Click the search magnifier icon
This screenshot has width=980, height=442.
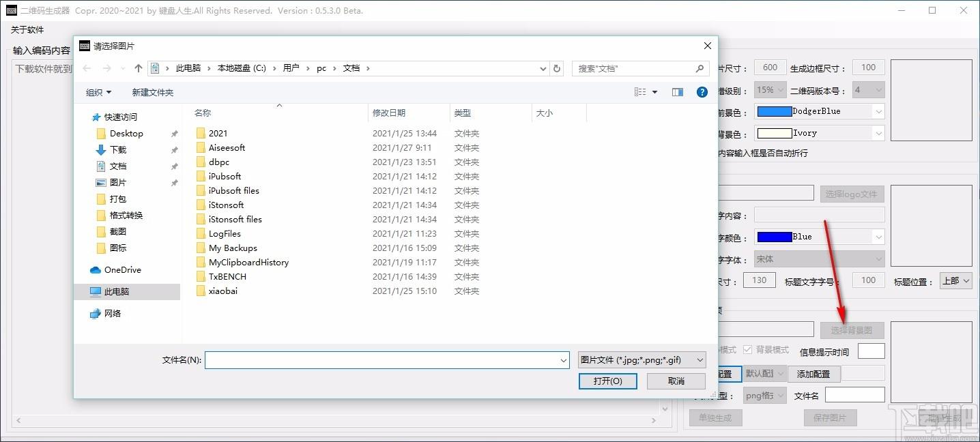click(700, 68)
